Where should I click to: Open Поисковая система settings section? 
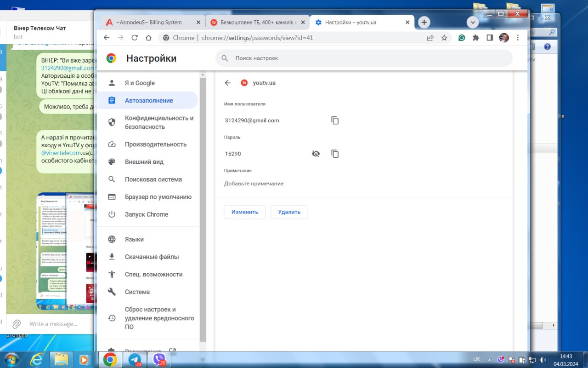147,179
